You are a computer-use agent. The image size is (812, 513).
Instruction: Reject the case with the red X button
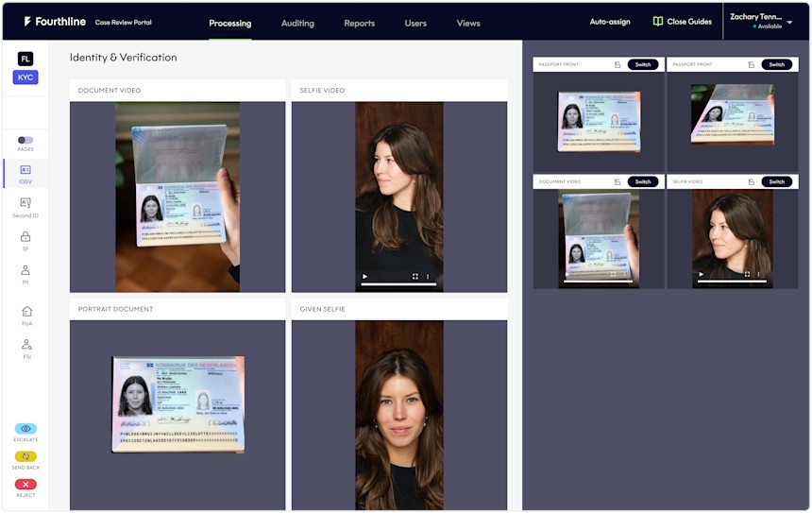[25, 485]
